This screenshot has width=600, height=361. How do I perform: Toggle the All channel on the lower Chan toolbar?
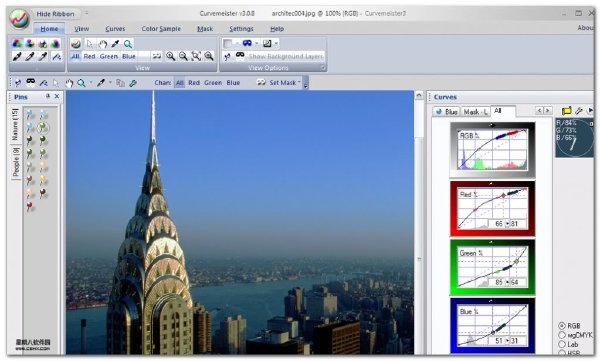pyautogui.click(x=179, y=83)
